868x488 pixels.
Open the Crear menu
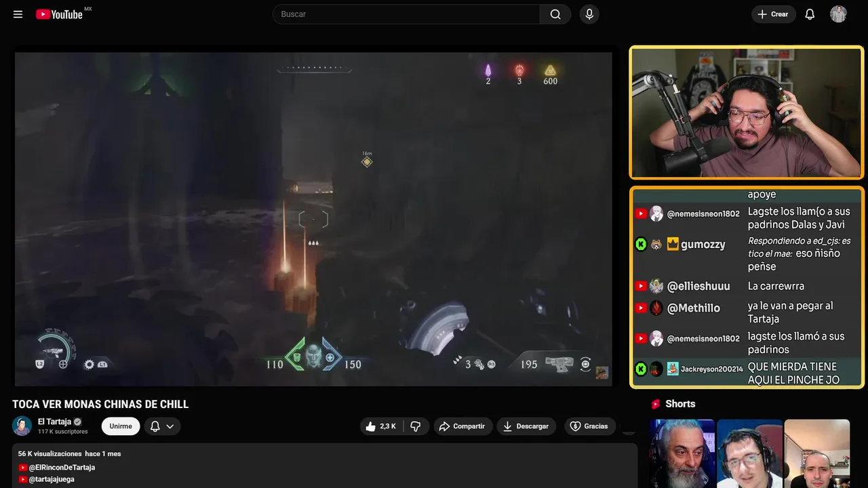pyautogui.click(x=773, y=14)
